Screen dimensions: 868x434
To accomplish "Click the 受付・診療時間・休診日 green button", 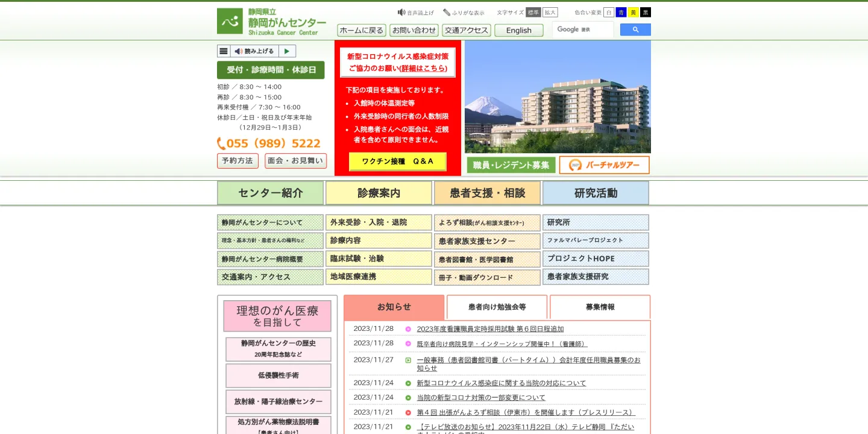I will tap(271, 70).
